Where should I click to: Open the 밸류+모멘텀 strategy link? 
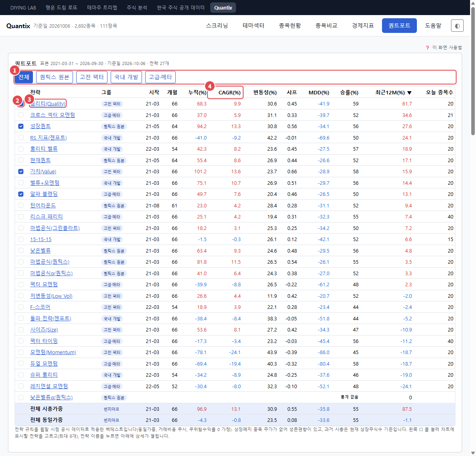[x=45, y=183]
